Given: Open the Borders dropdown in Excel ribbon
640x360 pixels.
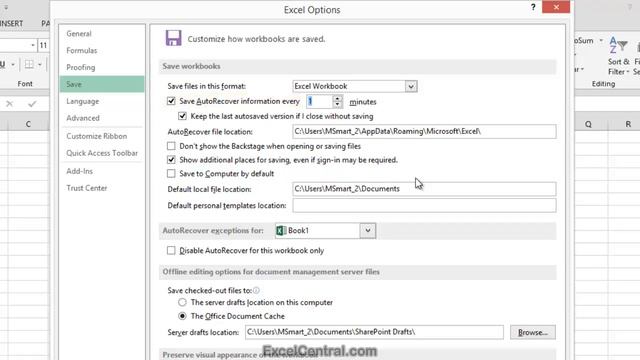Looking at the screenshot, I should [40, 64].
